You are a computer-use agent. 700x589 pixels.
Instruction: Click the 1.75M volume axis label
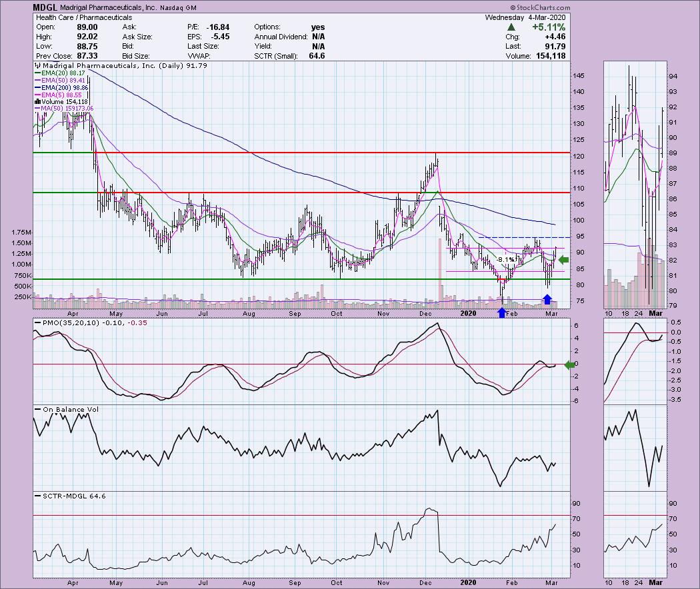click(x=21, y=233)
